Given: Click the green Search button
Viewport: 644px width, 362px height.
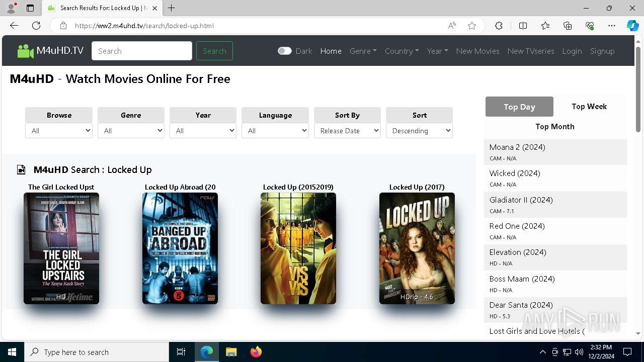Looking at the screenshot, I should [x=214, y=51].
